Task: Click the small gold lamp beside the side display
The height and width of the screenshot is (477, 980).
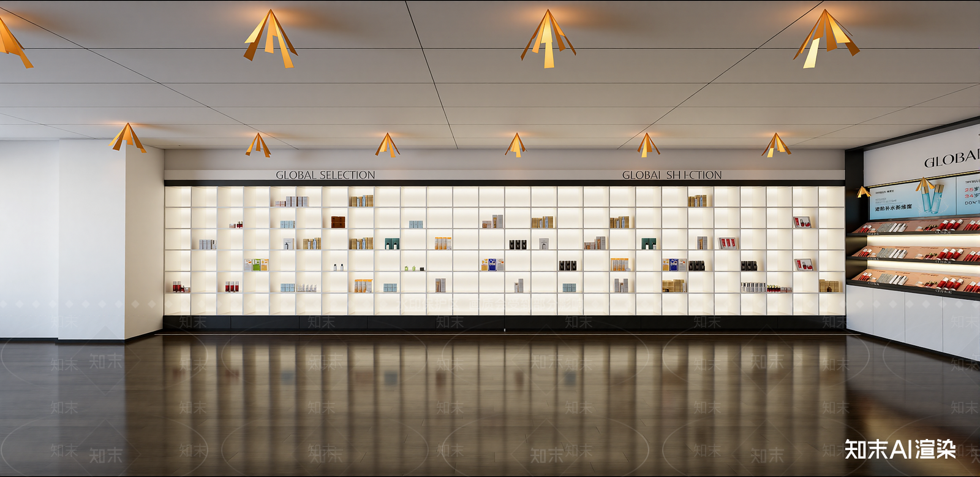Action: 864,192
